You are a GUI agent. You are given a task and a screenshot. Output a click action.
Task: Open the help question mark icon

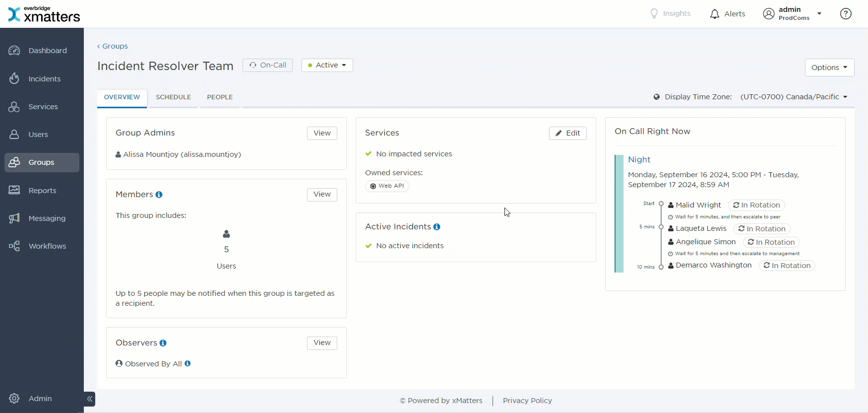pyautogui.click(x=846, y=14)
